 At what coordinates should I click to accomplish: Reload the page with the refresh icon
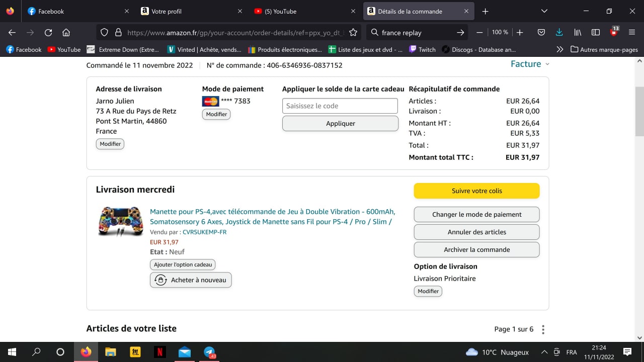48,33
